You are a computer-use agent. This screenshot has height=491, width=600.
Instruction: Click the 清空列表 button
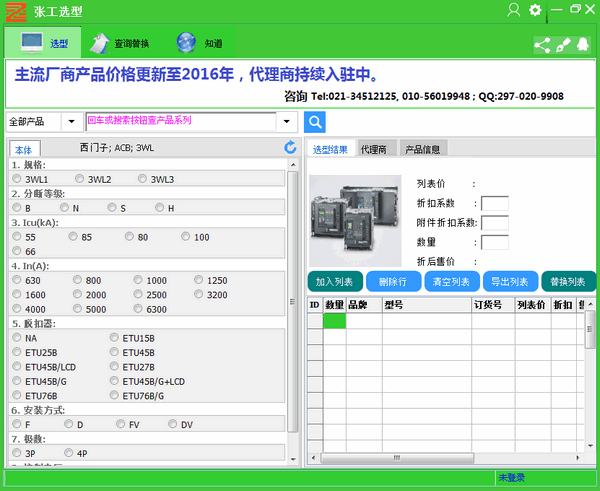point(452,282)
